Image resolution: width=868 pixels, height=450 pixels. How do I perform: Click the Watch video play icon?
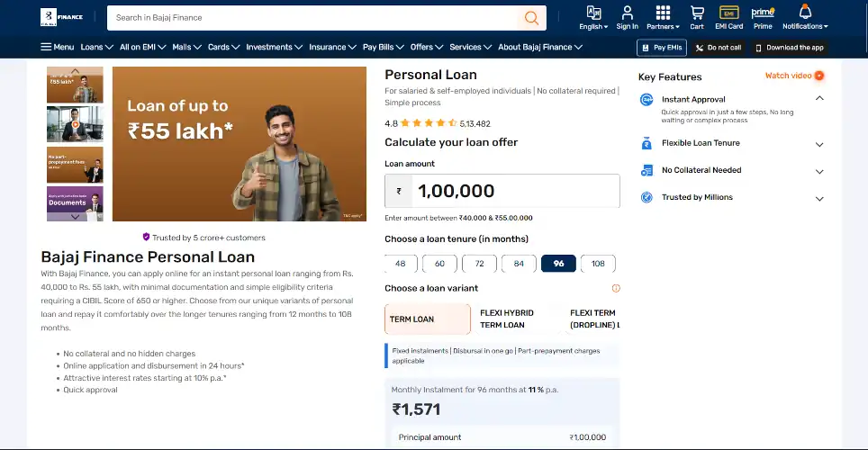coord(819,76)
